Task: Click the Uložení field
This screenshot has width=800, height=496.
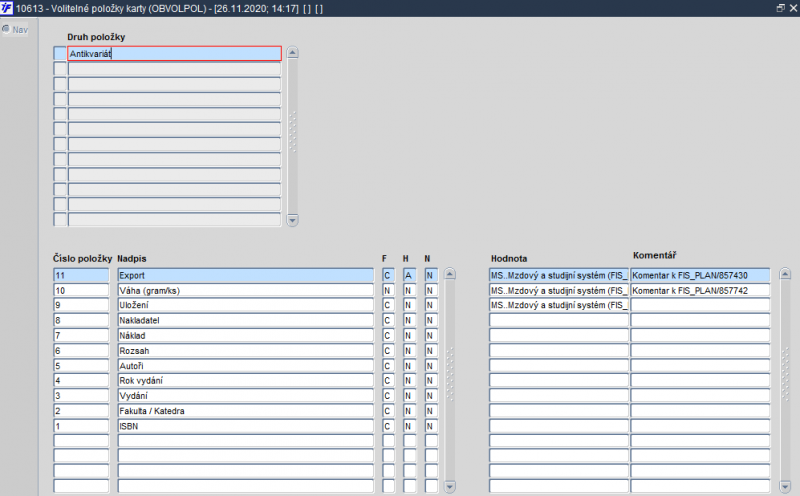Action: click(x=245, y=305)
